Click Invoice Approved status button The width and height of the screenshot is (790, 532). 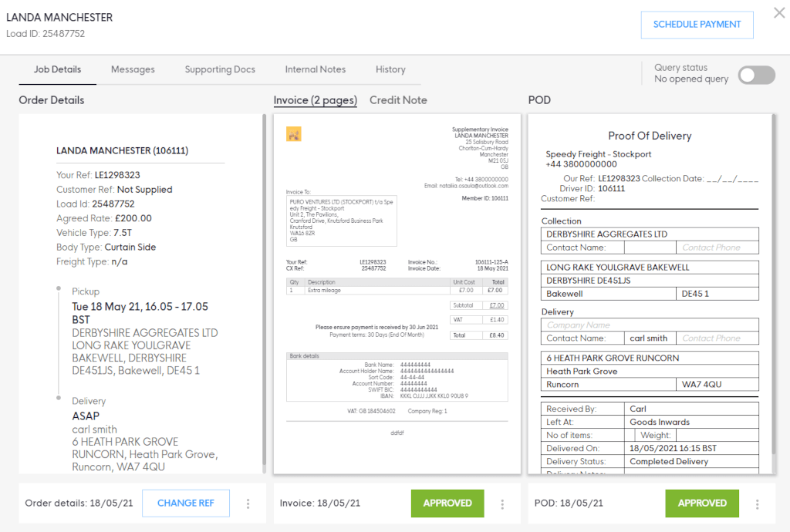tap(447, 503)
